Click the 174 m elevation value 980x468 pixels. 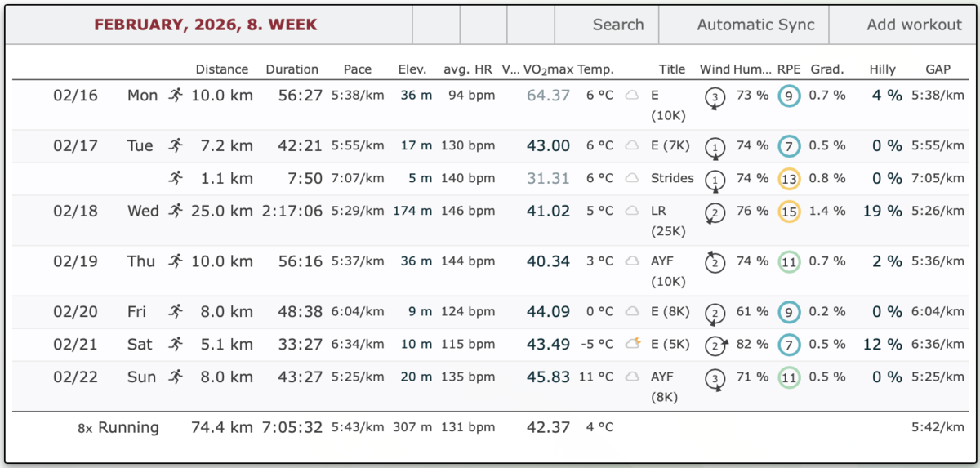coord(412,211)
